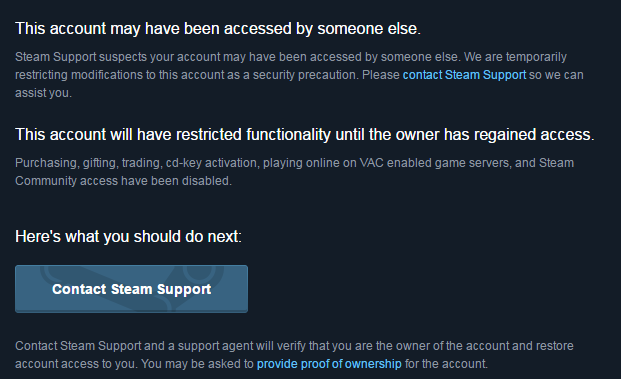Click the 'Community access have been disabled.' line
This screenshot has height=379, width=621.
click(x=123, y=181)
